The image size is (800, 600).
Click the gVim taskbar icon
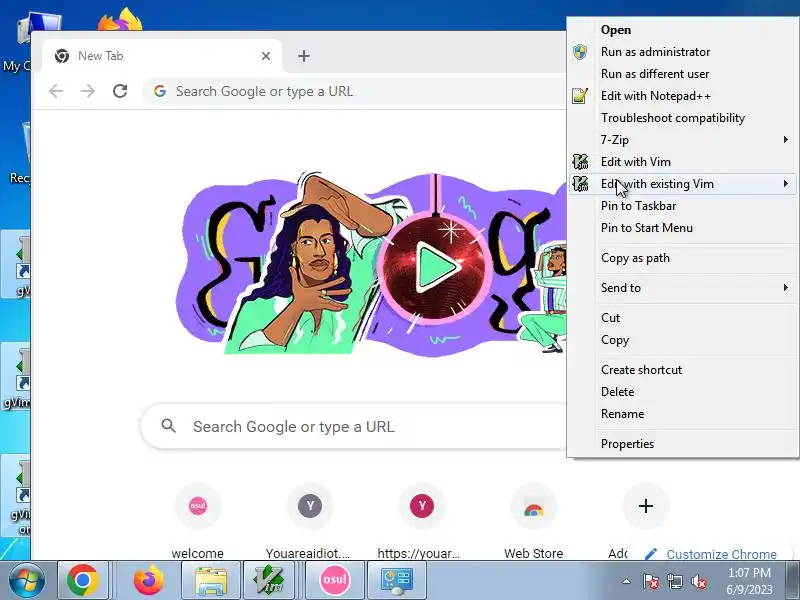coord(269,580)
